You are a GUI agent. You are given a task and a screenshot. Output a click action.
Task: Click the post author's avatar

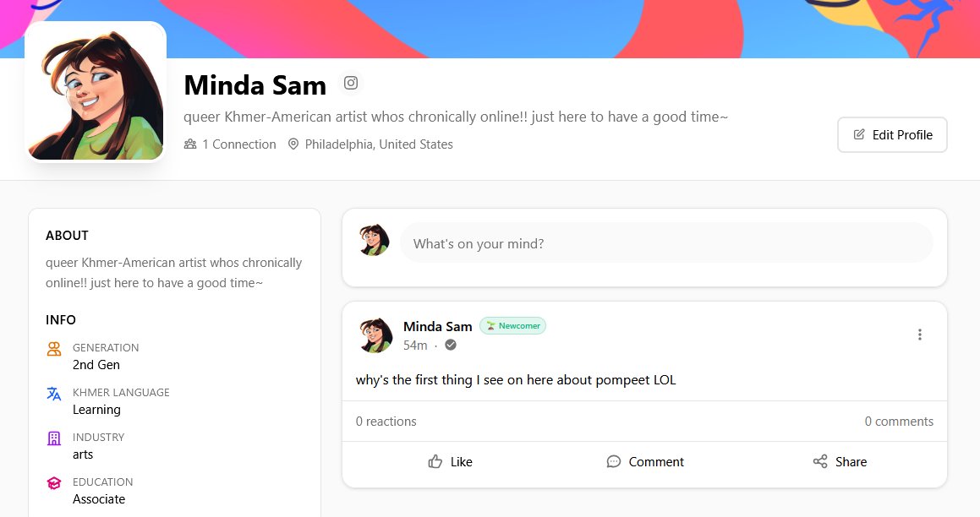click(x=375, y=335)
